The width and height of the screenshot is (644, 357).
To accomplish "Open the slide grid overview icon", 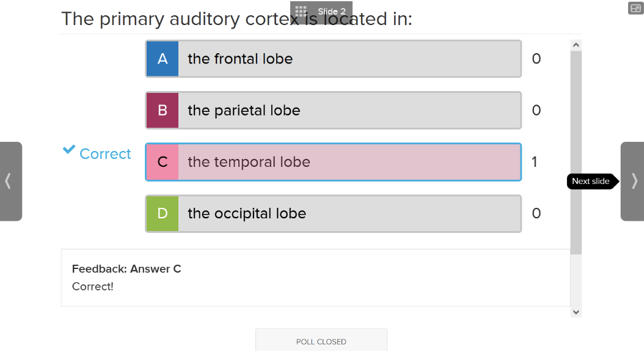I will [301, 12].
